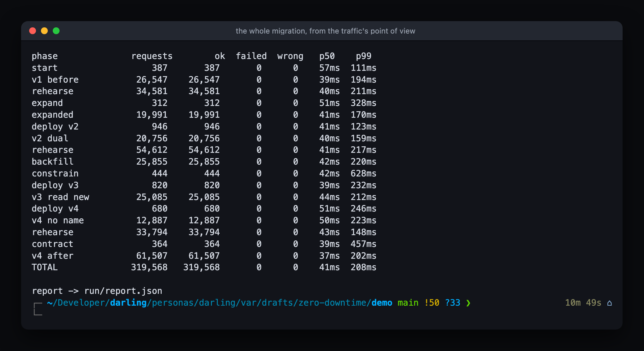
Task: Click the total requests value 319,568
Action: click(149, 267)
